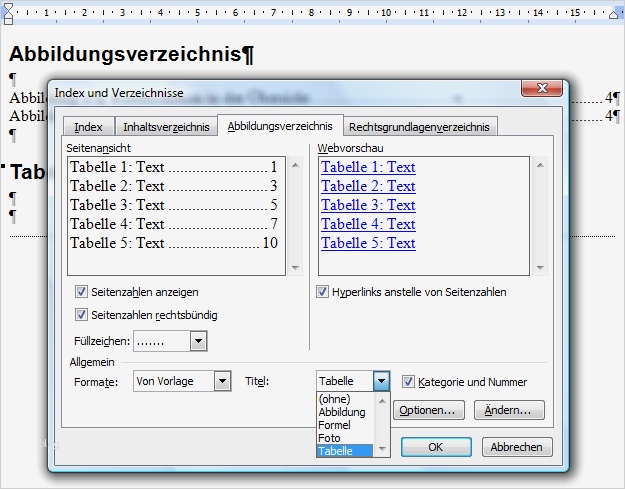Toggle Kategorie und Nummer checkbox
This screenshot has height=489, width=625.
click(x=408, y=382)
